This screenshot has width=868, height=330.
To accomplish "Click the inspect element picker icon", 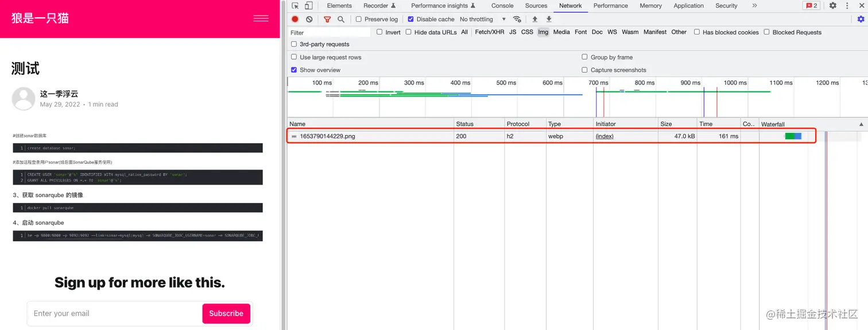I will (x=295, y=6).
